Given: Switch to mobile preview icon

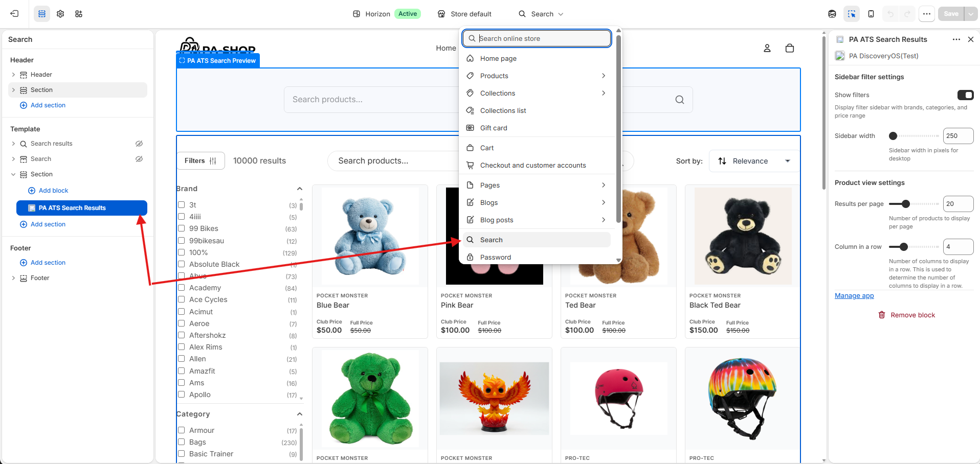Looking at the screenshot, I should tap(871, 14).
